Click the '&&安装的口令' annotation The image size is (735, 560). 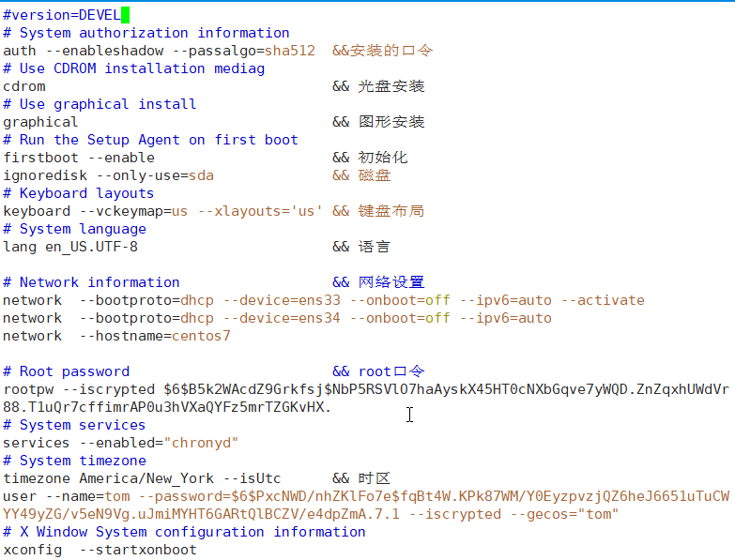383,51
